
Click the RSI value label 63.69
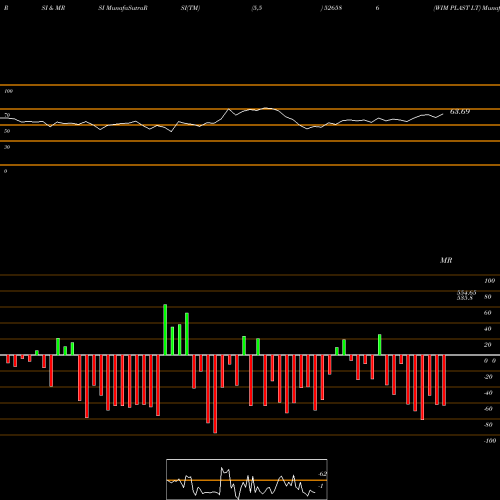pyautogui.click(x=460, y=112)
